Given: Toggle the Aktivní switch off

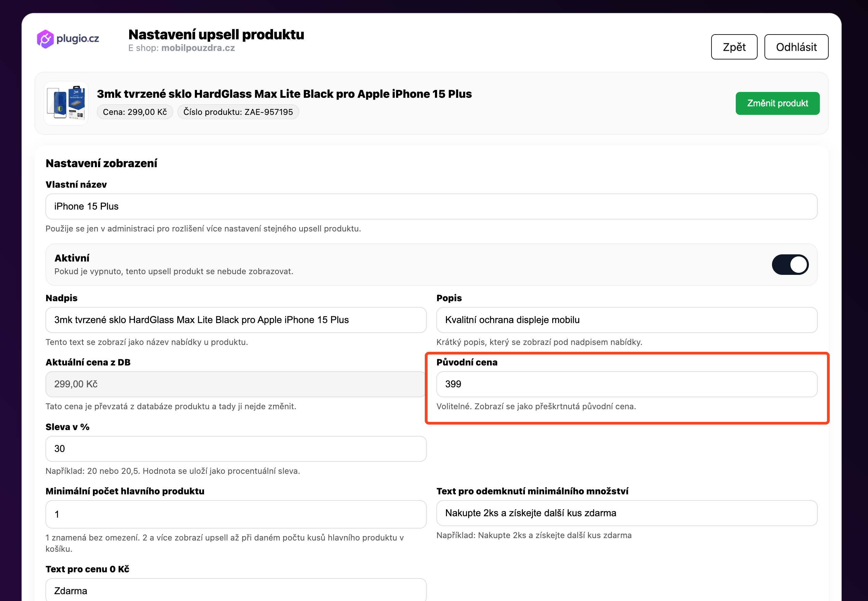Looking at the screenshot, I should pos(790,265).
